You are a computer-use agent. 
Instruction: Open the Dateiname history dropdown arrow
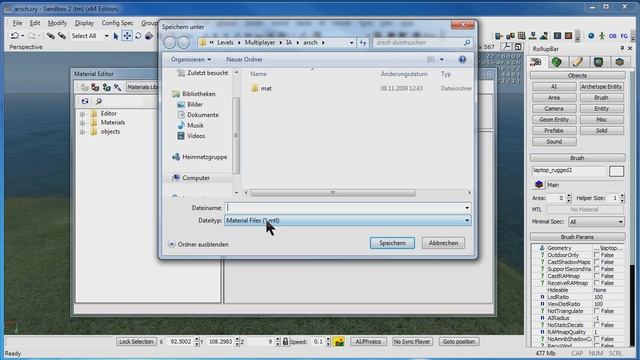467,208
